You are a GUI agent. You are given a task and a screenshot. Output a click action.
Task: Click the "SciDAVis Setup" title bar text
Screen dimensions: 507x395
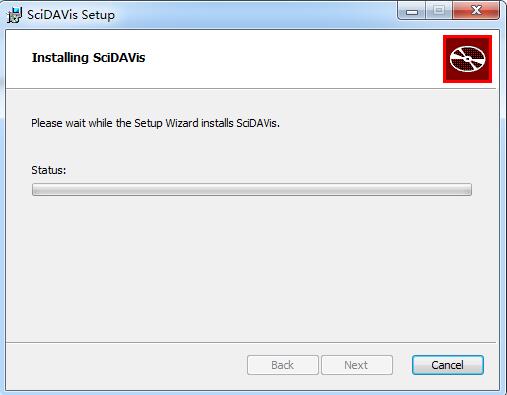pyautogui.click(x=71, y=15)
